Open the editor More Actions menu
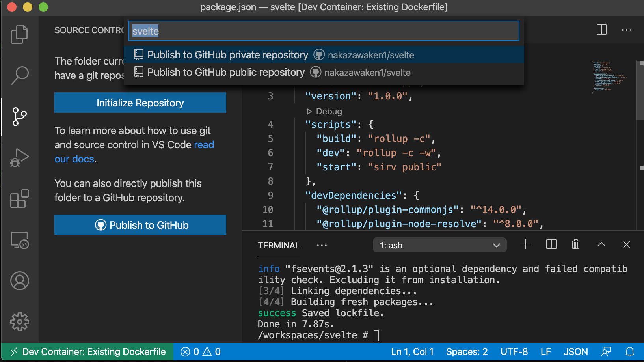644x362 pixels. 627,30
